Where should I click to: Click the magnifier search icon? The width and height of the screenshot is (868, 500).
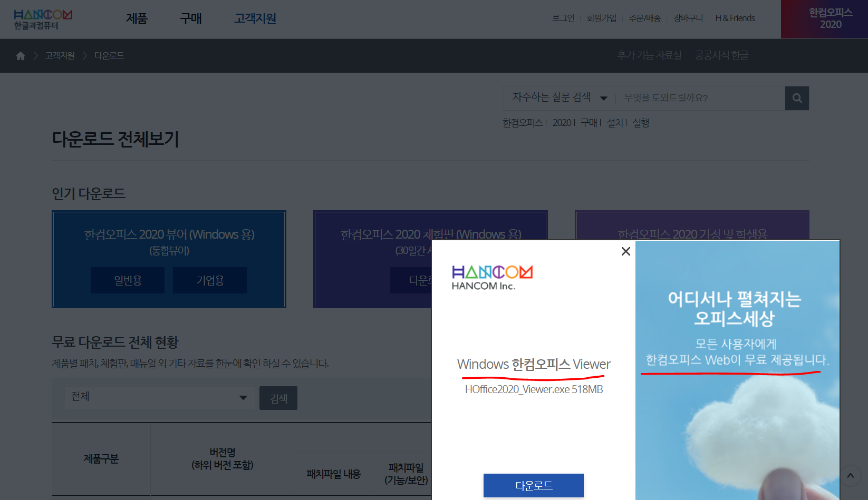tap(797, 99)
